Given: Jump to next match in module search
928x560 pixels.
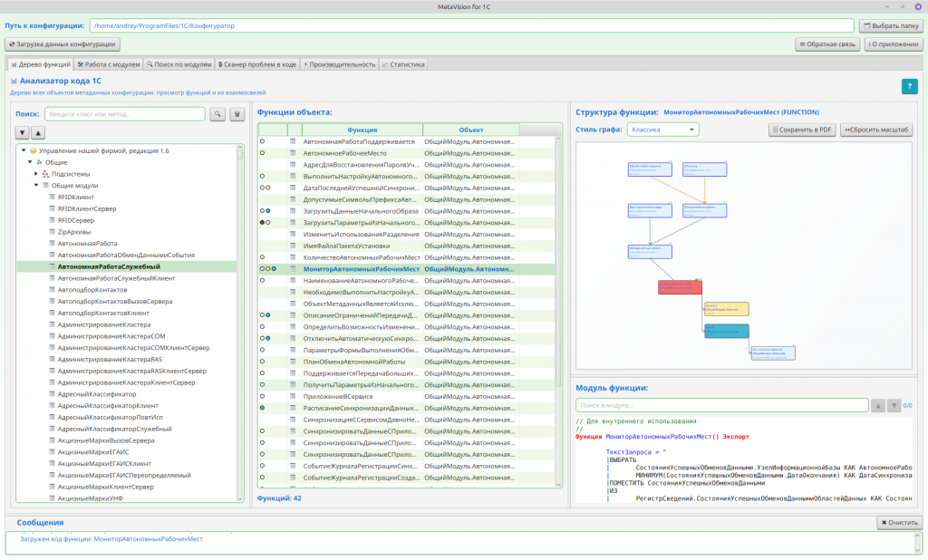Looking at the screenshot, I should click(x=894, y=405).
